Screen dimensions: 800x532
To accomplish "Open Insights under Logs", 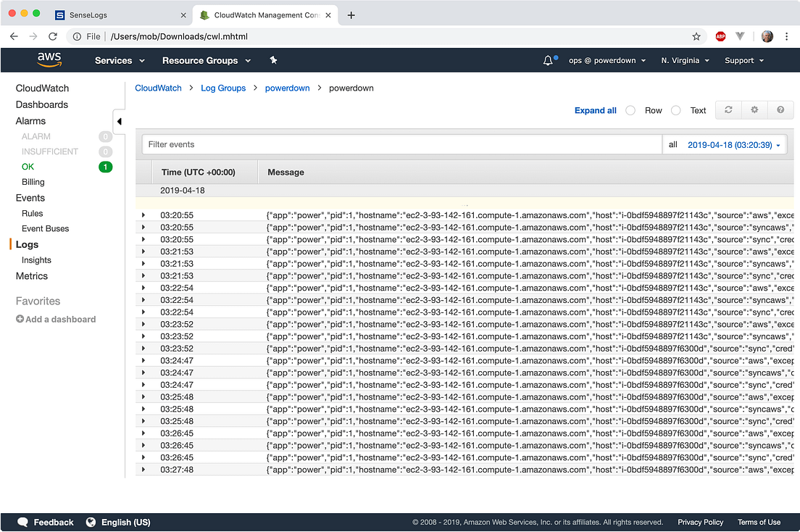I will point(36,260).
